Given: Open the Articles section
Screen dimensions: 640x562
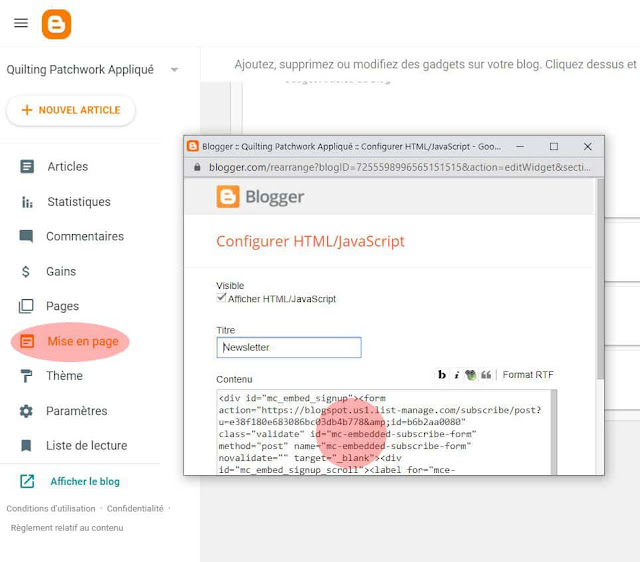Looking at the screenshot, I should click(x=67, y=167).
